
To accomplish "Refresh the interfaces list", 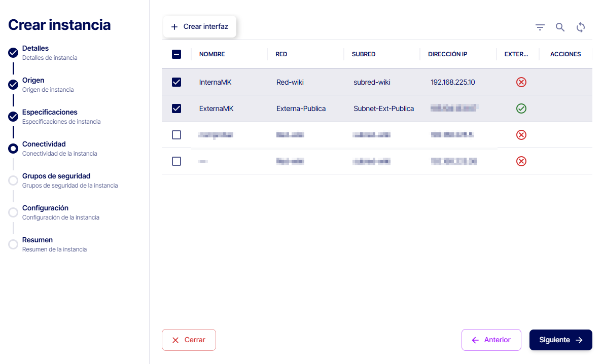I will tap(581, 27).
